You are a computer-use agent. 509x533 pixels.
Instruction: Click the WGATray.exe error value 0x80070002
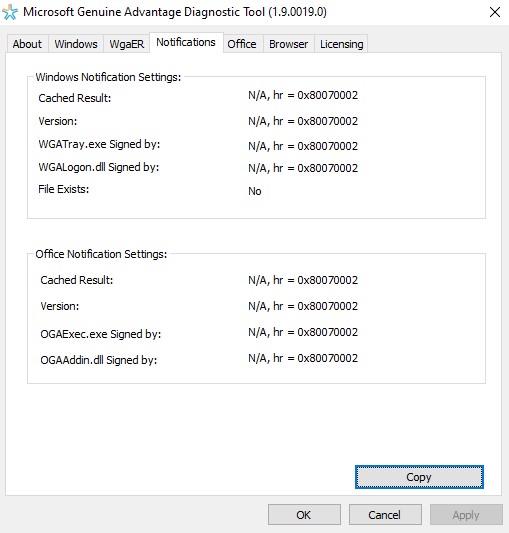click(327, 146)
